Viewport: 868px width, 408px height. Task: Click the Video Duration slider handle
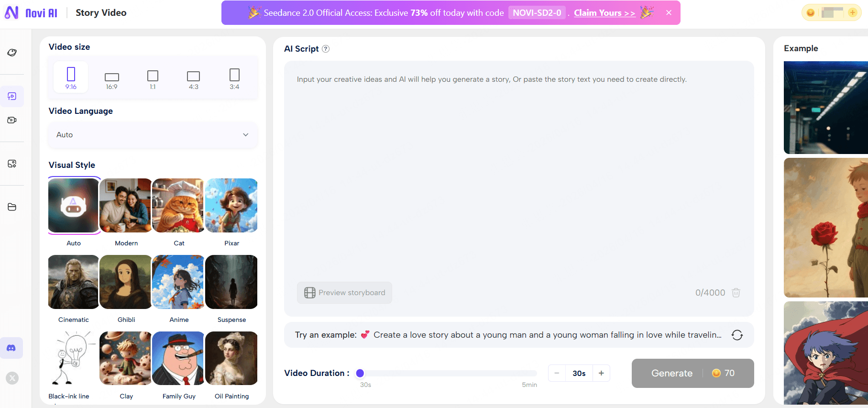pos(360,373)
